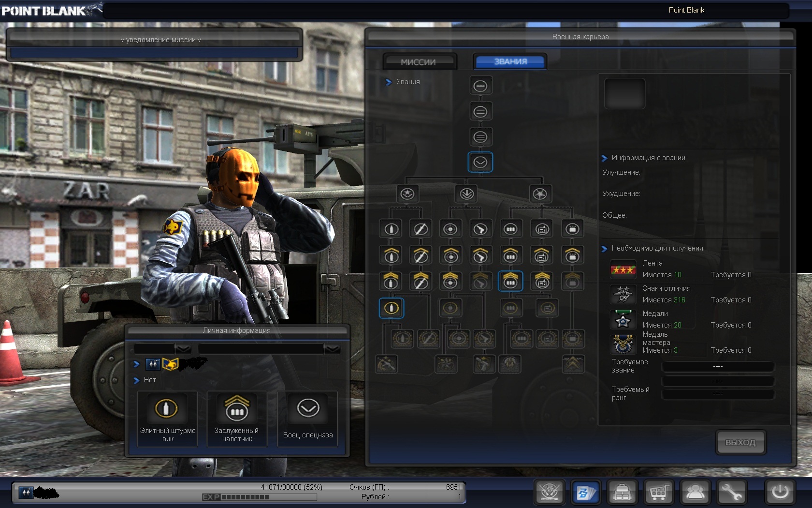Select the highlighted chevron rank node
Viewport: 812px width, 508px height.
pos(480,163)
